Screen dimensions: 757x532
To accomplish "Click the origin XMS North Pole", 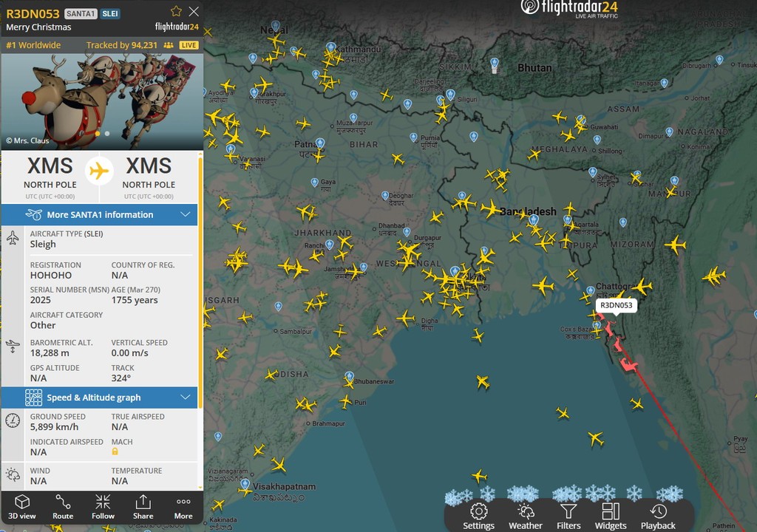I will click(50, 177).
